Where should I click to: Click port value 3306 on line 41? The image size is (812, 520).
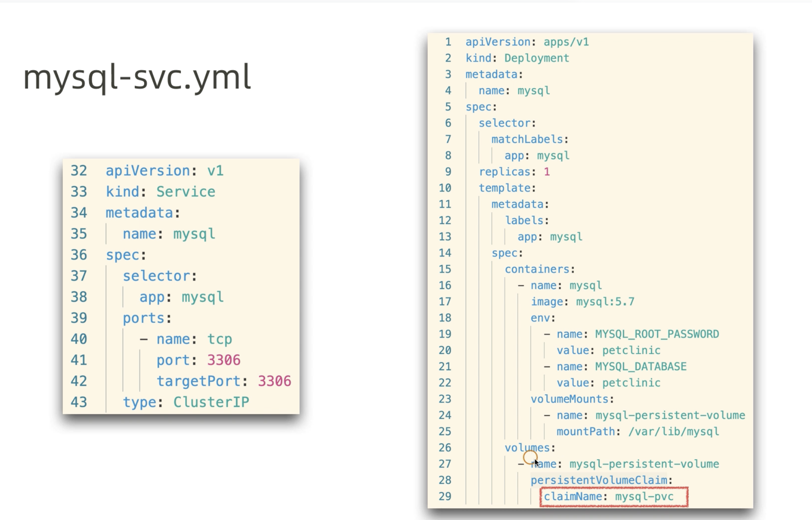(x=224, y=360)
